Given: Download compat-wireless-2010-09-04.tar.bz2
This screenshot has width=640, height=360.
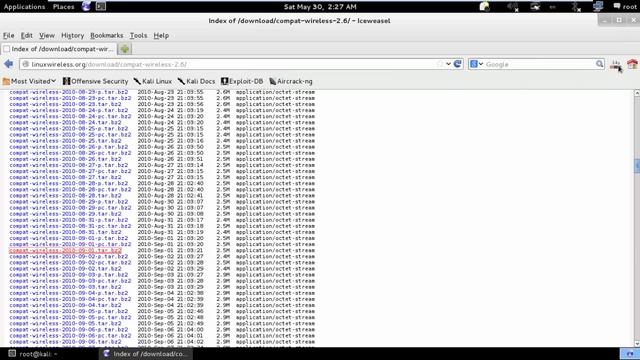Looking at the screenshot, I should [65, 305].
